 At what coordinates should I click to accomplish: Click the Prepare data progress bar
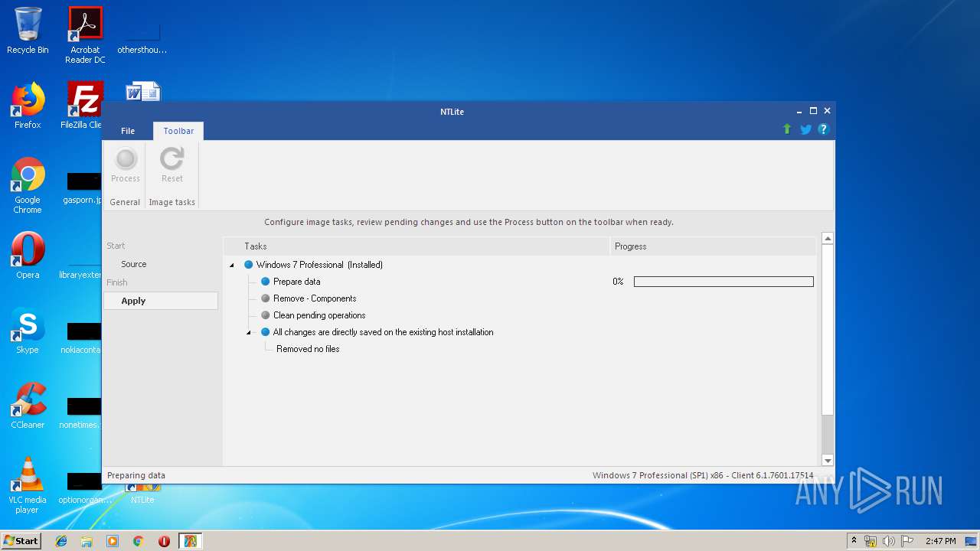click(724, 282)
